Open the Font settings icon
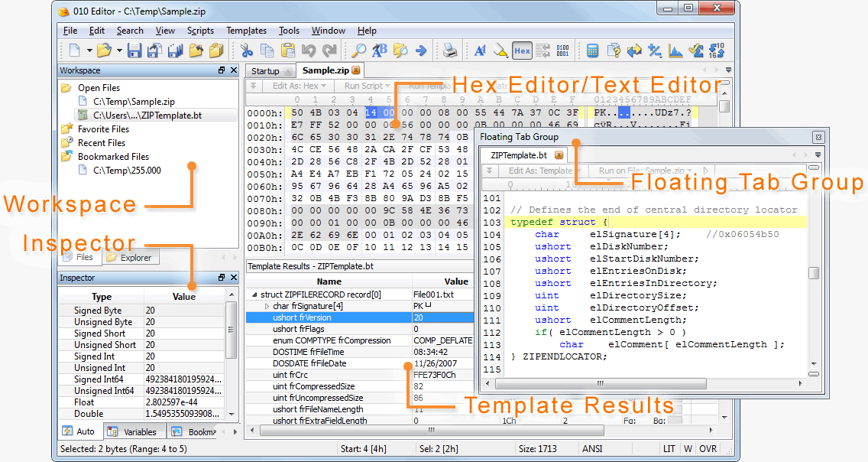This screenshot has width=868, height=462. click(x=480, y=51)
